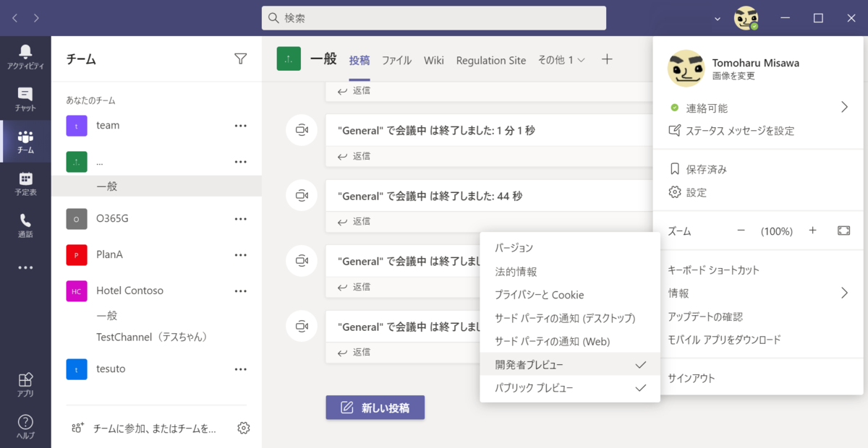Select the TestChannel（テスちゃん） channel

point(152,337)
